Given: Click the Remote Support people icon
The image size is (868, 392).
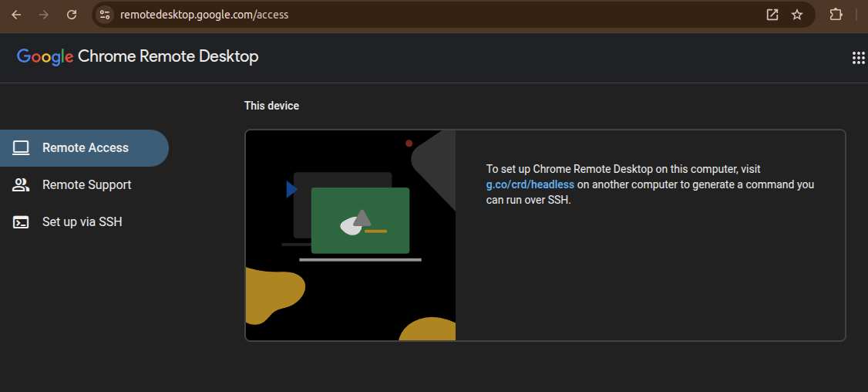Looking at the screenshot, I should point(21,184).
